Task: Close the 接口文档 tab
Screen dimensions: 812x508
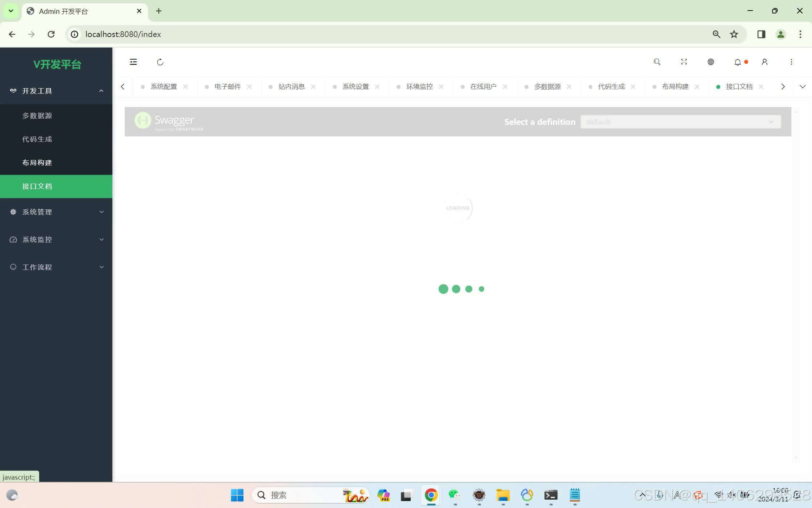Action: (x=761, y=87)
